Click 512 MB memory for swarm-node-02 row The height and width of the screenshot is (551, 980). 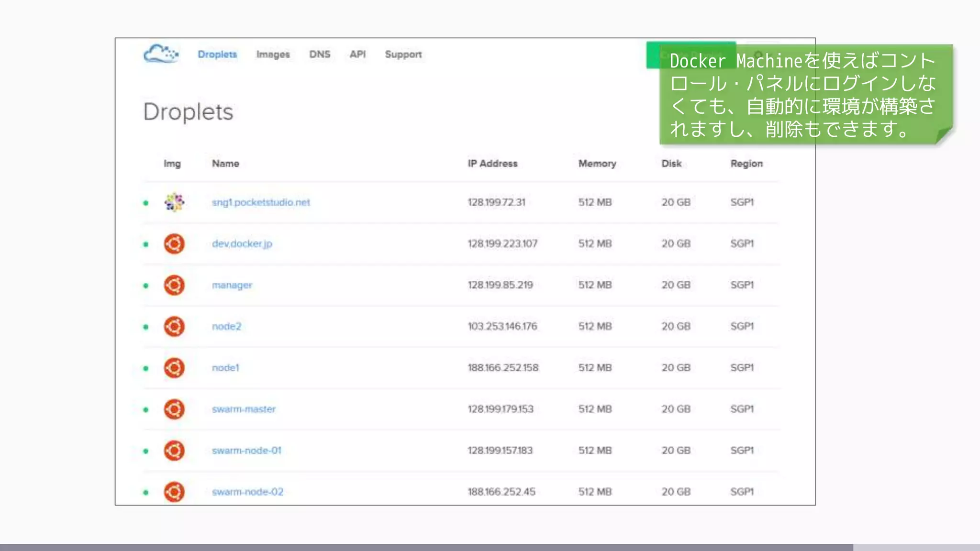[x=595, y=492]
